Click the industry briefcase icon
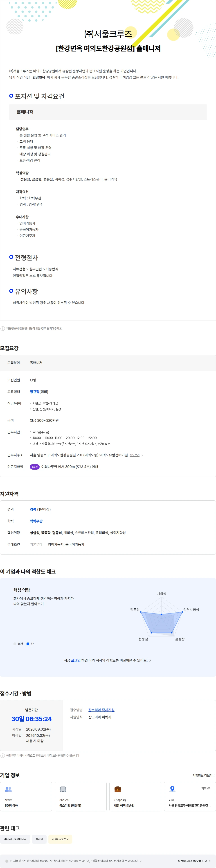The height and width of the screenshot is (868, 216). click(117, 789)
